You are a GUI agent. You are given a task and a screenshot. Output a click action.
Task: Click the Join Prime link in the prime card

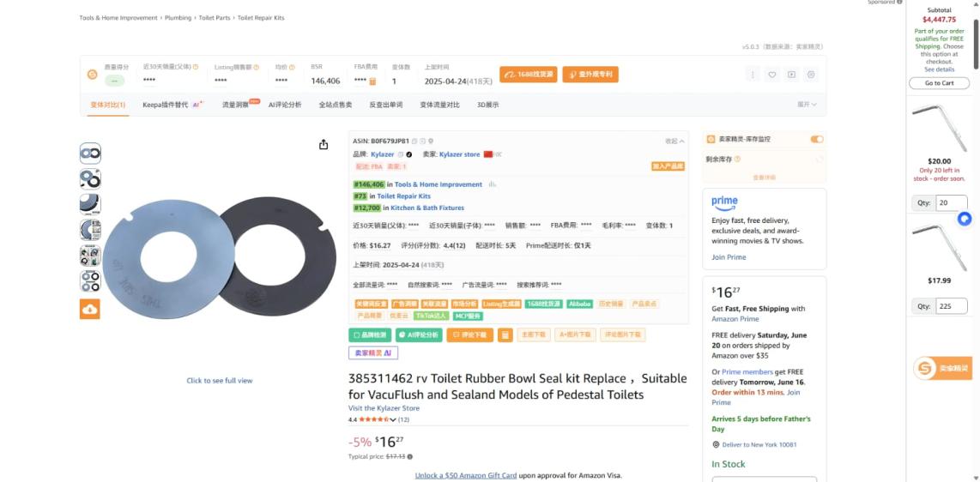(x=729, y=257)
